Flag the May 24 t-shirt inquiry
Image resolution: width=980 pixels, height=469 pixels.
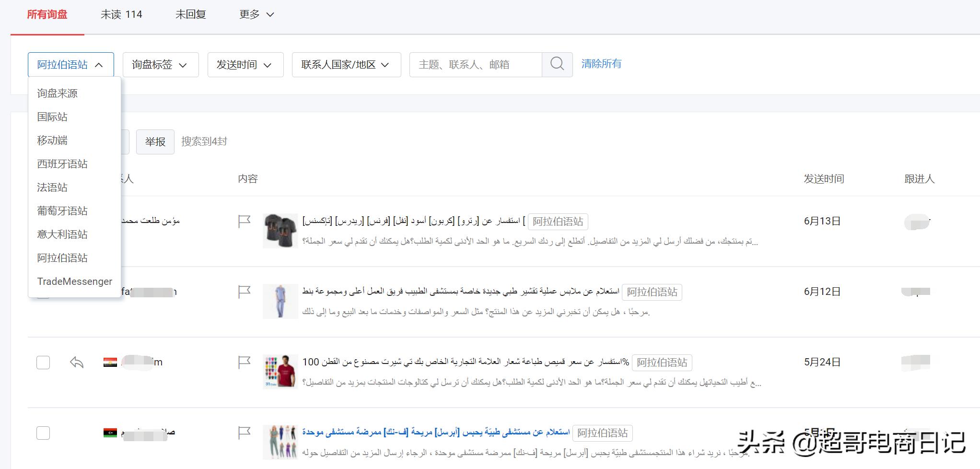click(x=245, y=362)
